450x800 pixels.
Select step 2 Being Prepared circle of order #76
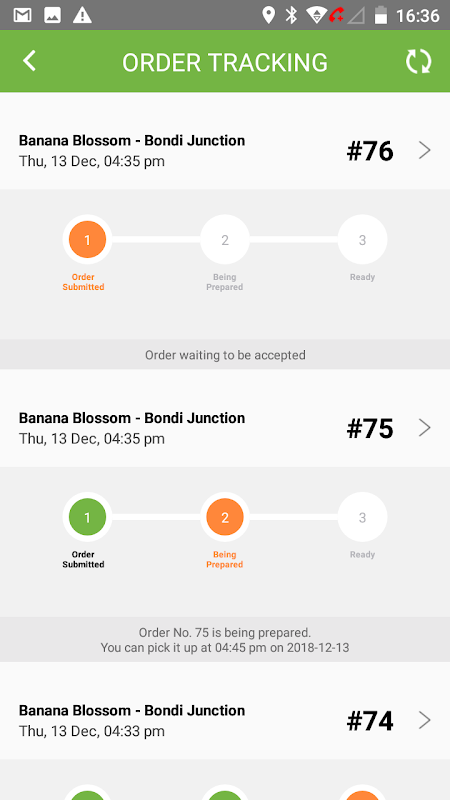[x=225, y=239]
